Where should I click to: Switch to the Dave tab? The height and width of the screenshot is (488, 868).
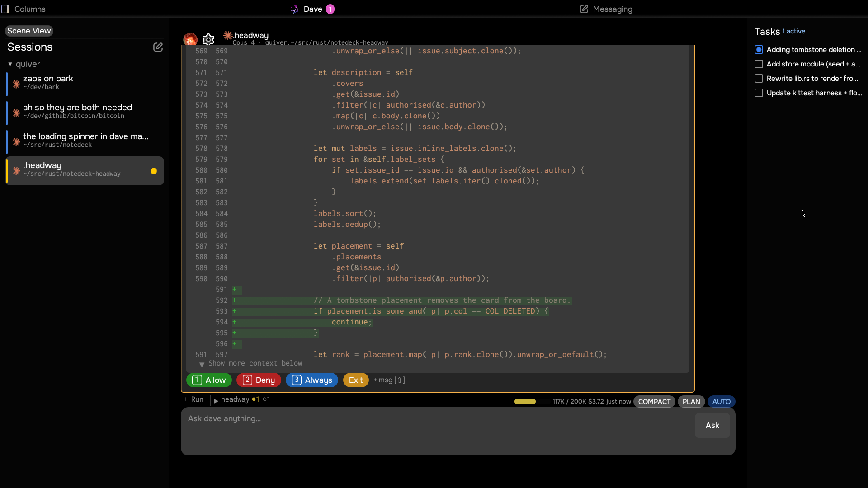tap(312, 9)
